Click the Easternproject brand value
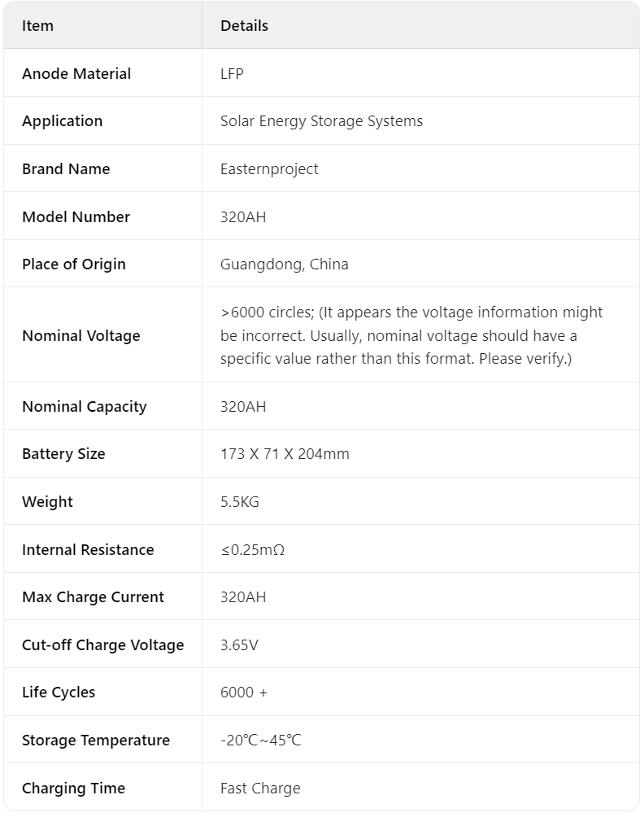 269,168
